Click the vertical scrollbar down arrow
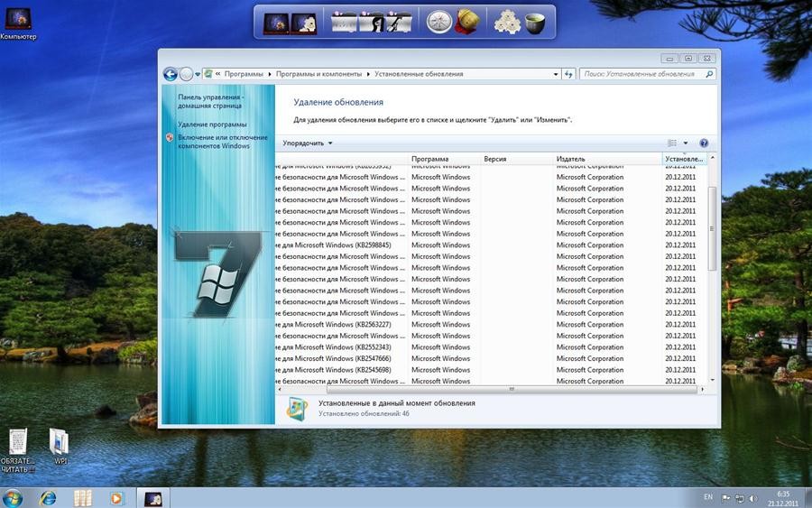Screen dimensions: 812x508 [x=713, y=380]
